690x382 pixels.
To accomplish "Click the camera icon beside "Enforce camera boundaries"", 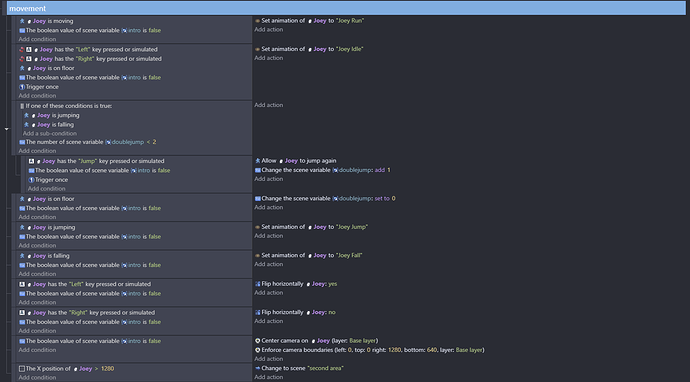I will 257,350.
